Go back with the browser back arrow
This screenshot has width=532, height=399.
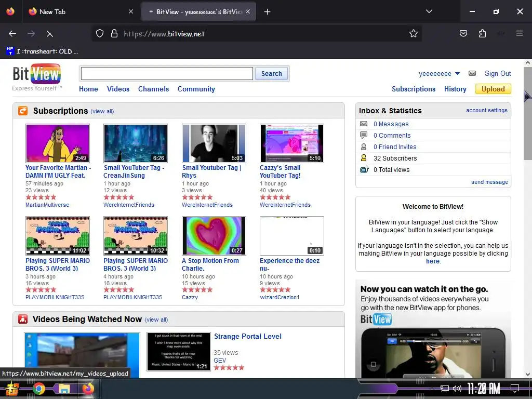coord(12,34)
